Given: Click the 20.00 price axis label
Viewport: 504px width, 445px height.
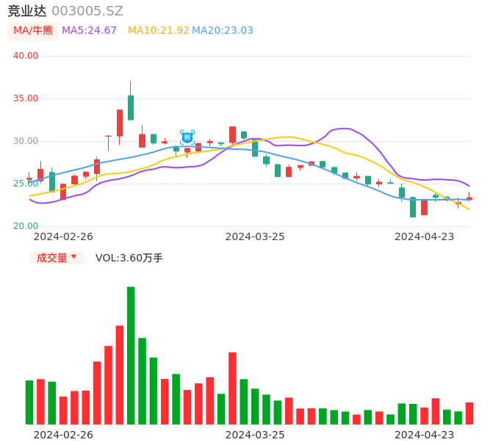Looking at the screenshot, I should pos(26,226).
